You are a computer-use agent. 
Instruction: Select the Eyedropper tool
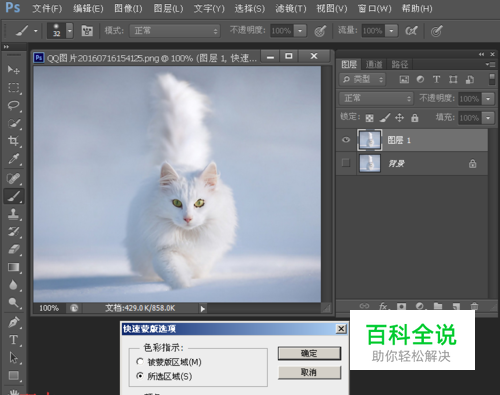coord(14,159)
